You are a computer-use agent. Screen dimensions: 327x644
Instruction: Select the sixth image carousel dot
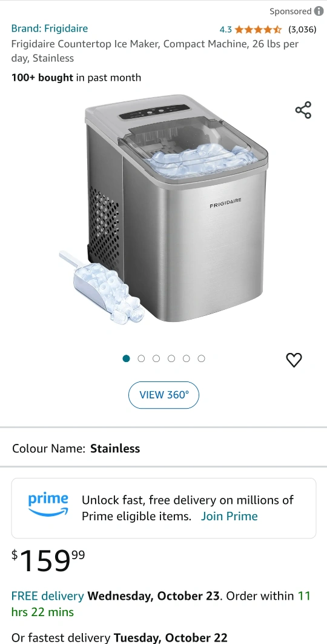201,358
